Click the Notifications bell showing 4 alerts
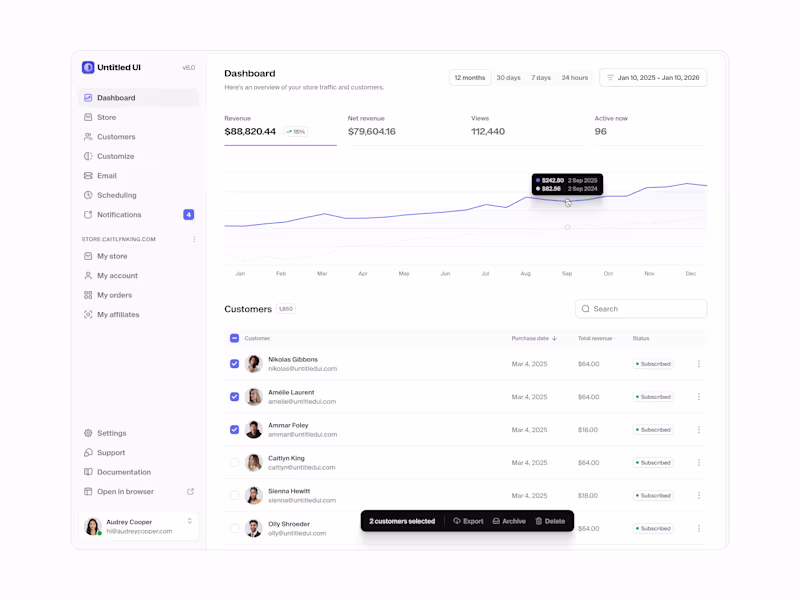 89,214
